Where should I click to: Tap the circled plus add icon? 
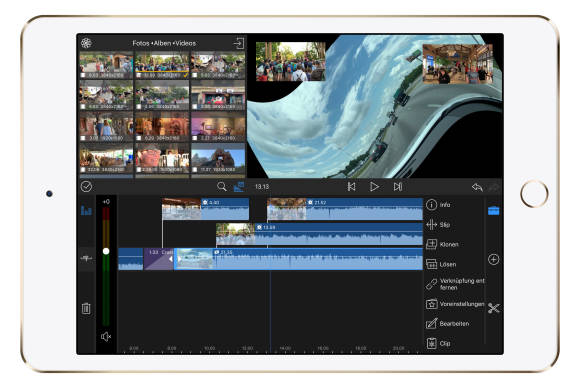(x=493, y=259)
